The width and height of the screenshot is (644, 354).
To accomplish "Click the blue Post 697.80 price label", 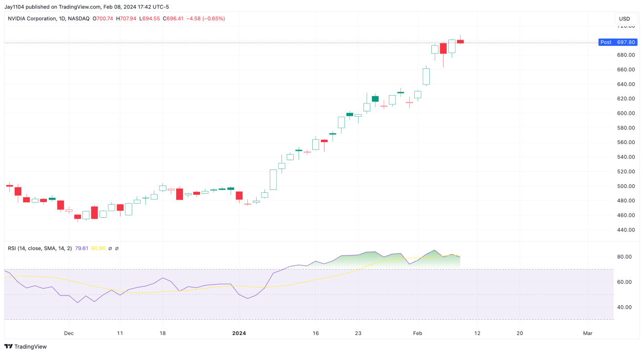I will click(617, 42).
